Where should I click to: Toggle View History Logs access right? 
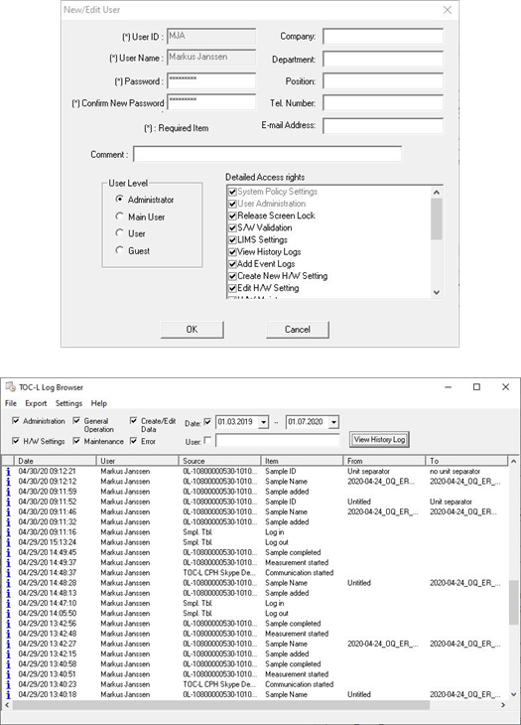pos(233,252)
